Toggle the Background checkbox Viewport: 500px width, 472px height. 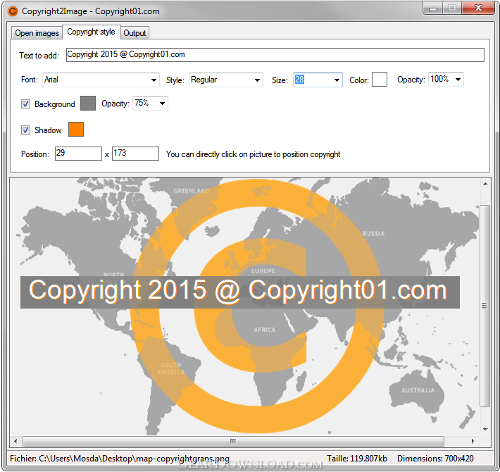(26, 104)
